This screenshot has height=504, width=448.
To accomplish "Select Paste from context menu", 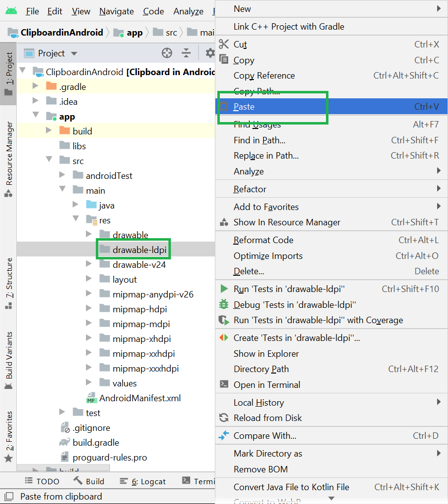I will pos(331,106).
